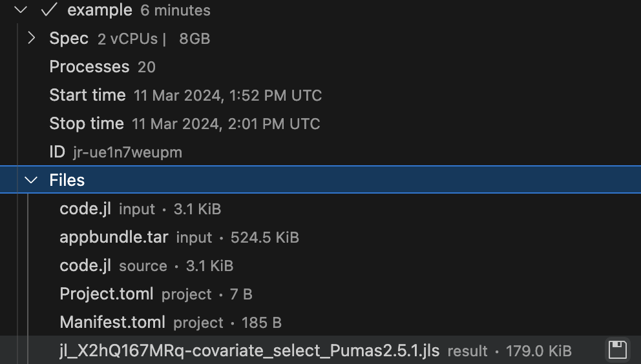Expand the Spec section chevron
Screen dimensions: 641x364
(31, 38)
